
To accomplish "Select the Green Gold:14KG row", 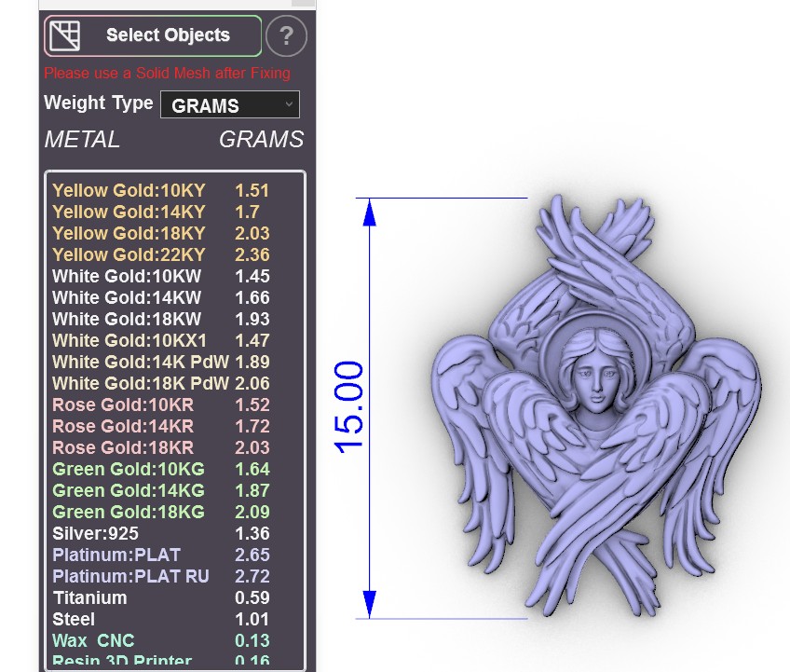I will [161, 490].
